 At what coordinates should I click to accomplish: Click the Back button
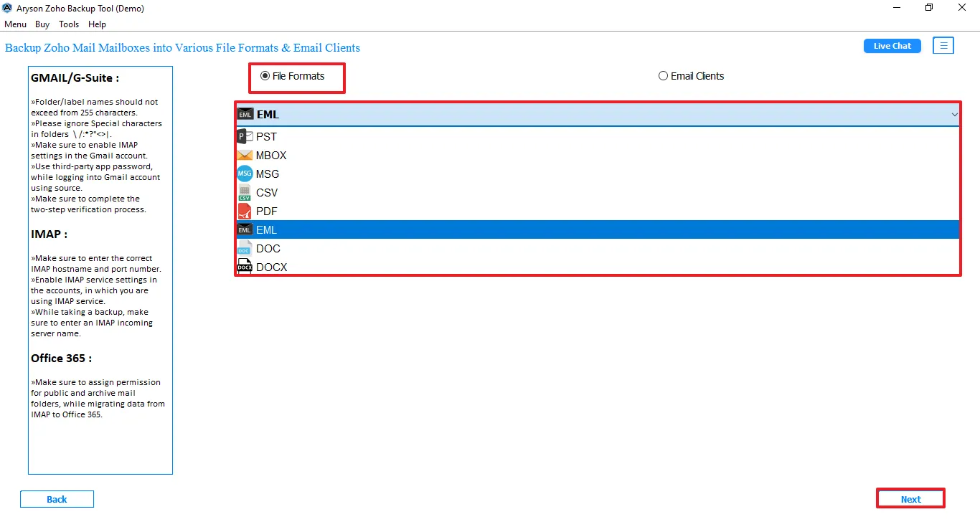click(x=57, y=499)
